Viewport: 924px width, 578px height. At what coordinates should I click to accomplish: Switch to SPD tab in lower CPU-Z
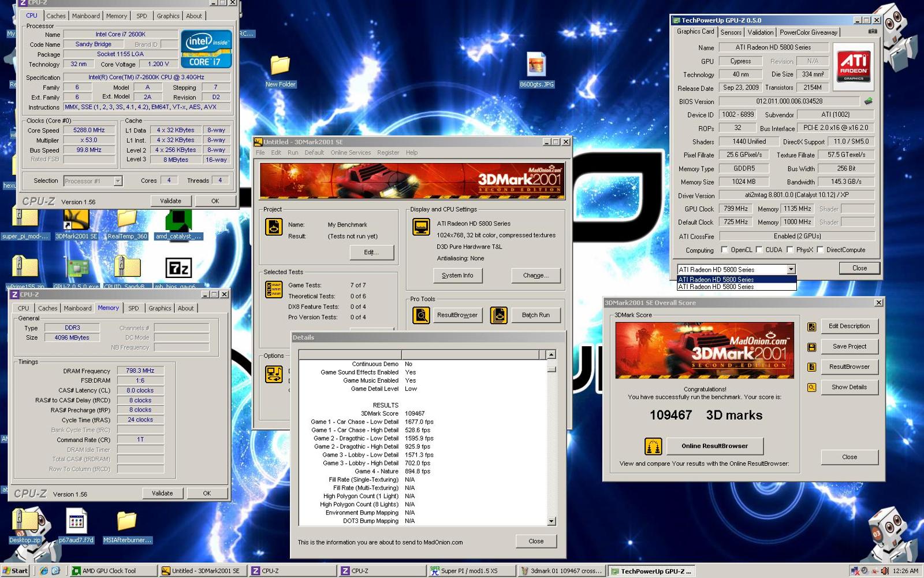[133, 309]
